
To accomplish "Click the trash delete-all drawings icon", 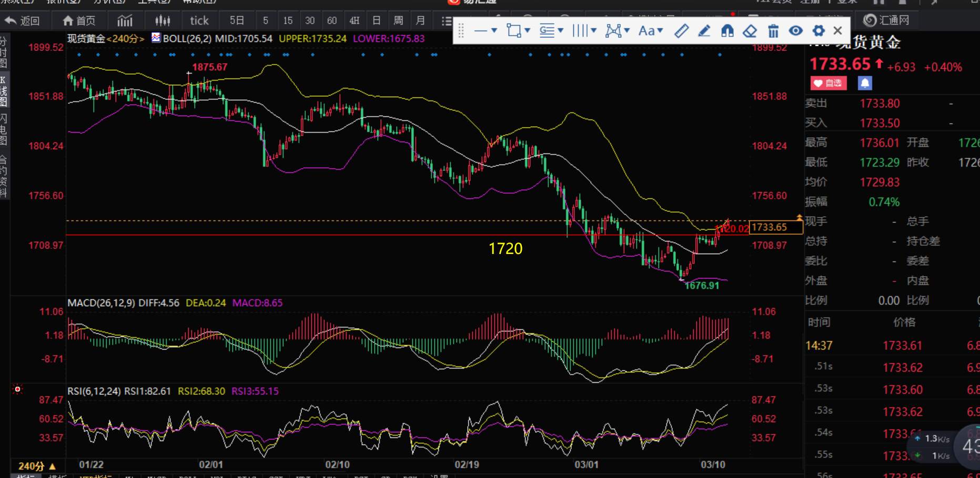I will coord(773,31).
